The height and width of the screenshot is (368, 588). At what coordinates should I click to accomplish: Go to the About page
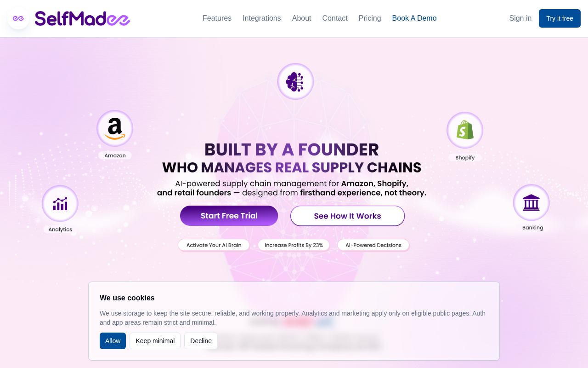(302, 18)
